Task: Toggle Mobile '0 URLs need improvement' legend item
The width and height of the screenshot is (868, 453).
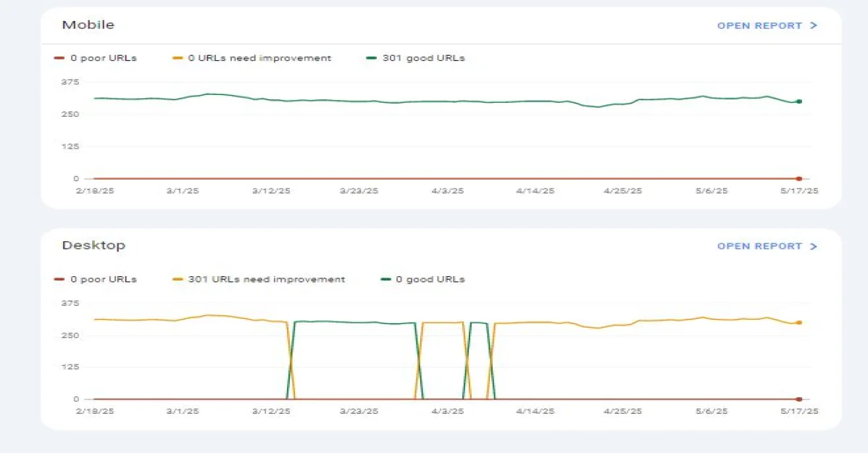Action: pos(251,58)
